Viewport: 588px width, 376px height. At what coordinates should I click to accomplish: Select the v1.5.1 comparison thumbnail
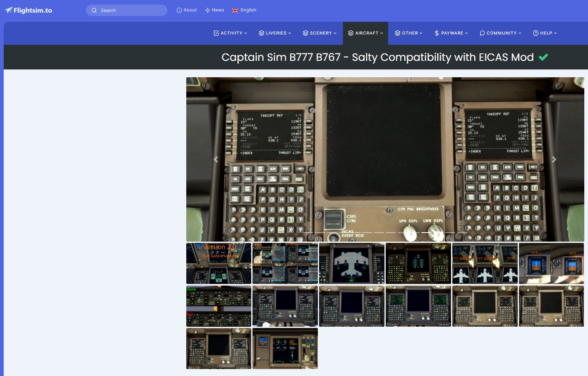click(551, 263)
